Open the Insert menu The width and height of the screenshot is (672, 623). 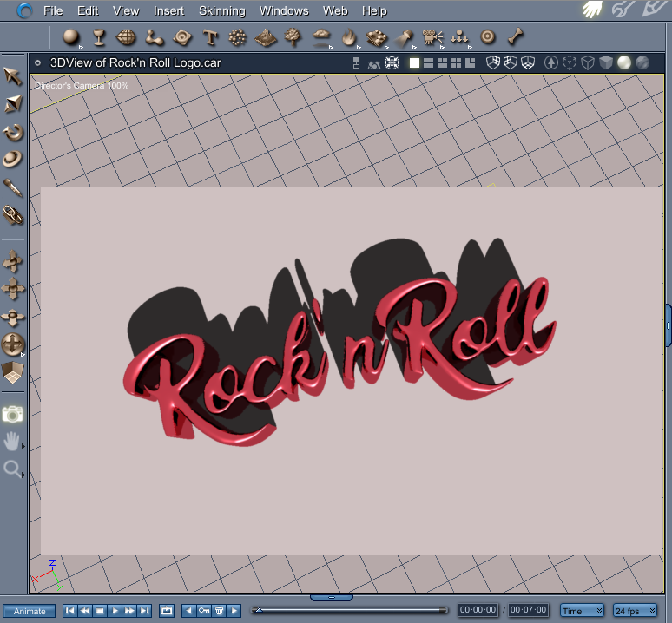[x=168, y=10]
